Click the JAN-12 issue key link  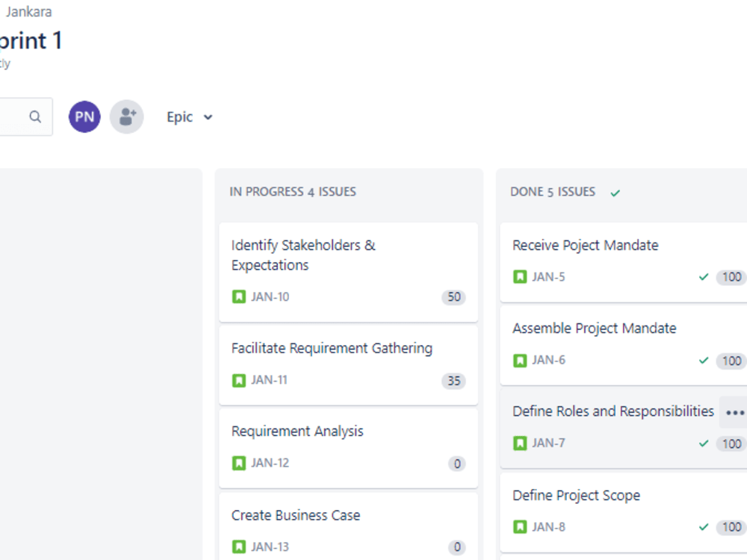pyautogui.click(x=270, y=464)
